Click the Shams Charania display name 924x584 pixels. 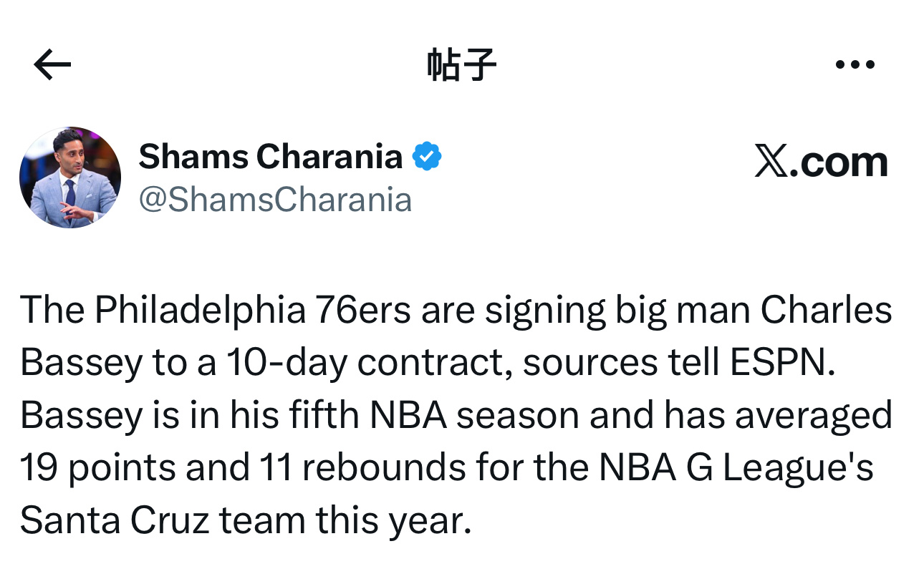click(x=271, y=156)
